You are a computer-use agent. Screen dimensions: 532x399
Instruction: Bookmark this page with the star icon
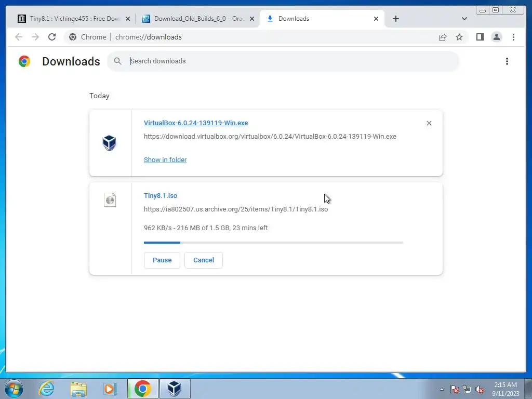pyautogui.click(x=459, y=37)
